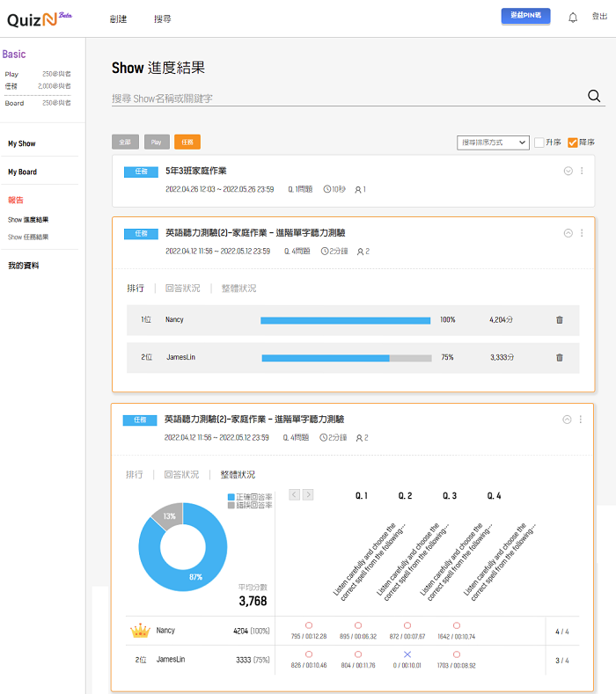Go to previous question page arrow

[295, 494]
